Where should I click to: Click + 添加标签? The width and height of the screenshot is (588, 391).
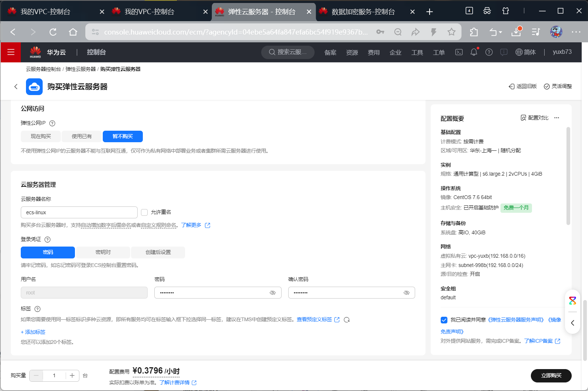point(33,332)
